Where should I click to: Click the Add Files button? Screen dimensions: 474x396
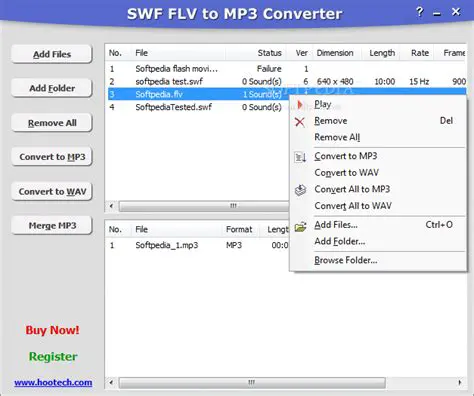pyautogui.click(x=52, y=54)
